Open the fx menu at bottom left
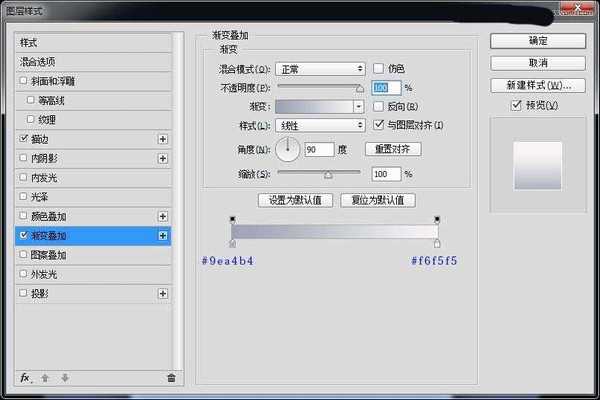600x400 pixels. pos(26,378)
